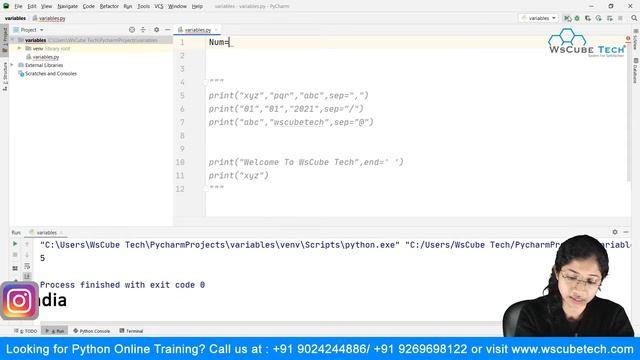Click the Stop square in top toolbar

pos(620,18)
